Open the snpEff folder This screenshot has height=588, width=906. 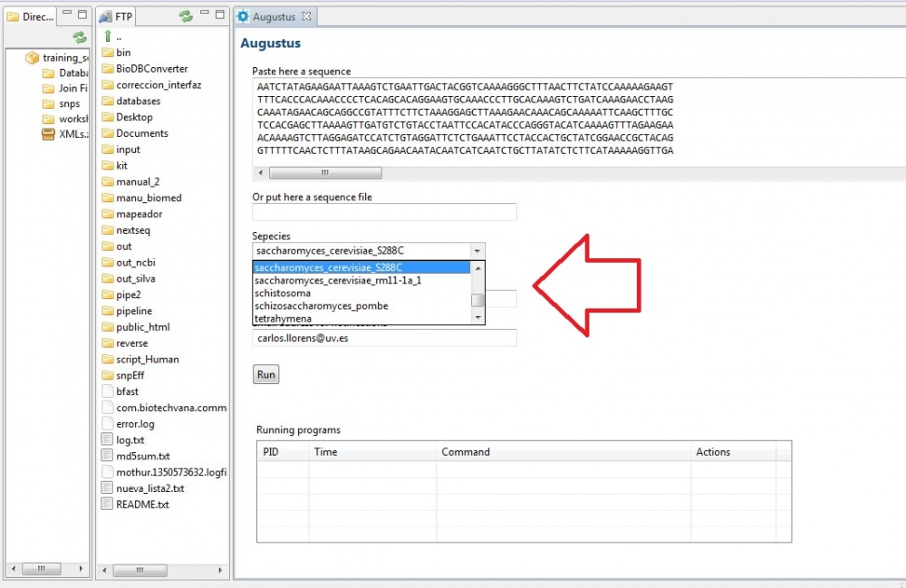click(130, 375)
